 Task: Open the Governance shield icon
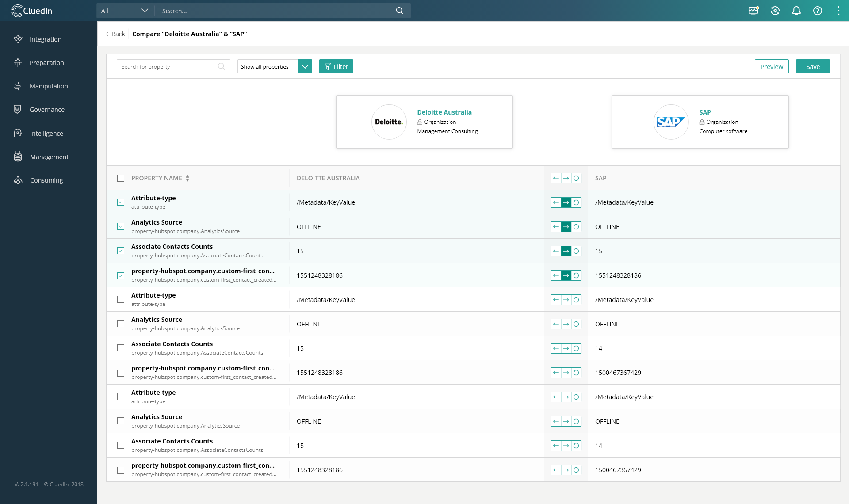click(17, 109)
